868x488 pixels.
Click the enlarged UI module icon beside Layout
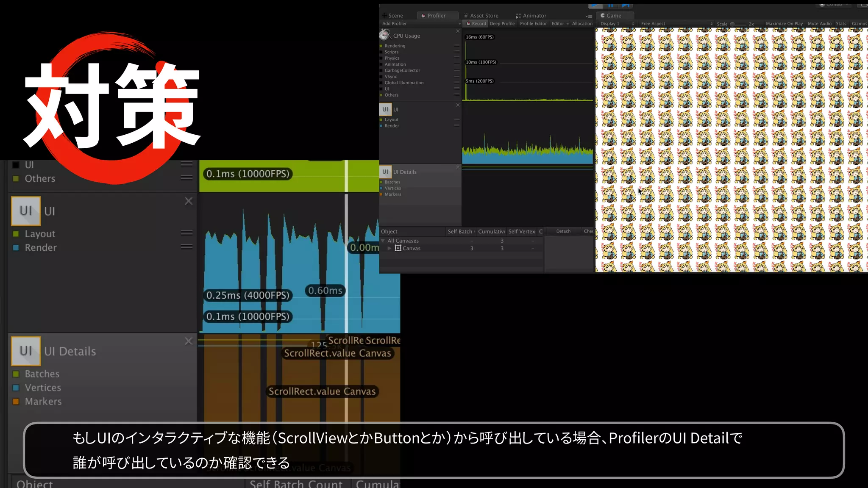(26, 211)
